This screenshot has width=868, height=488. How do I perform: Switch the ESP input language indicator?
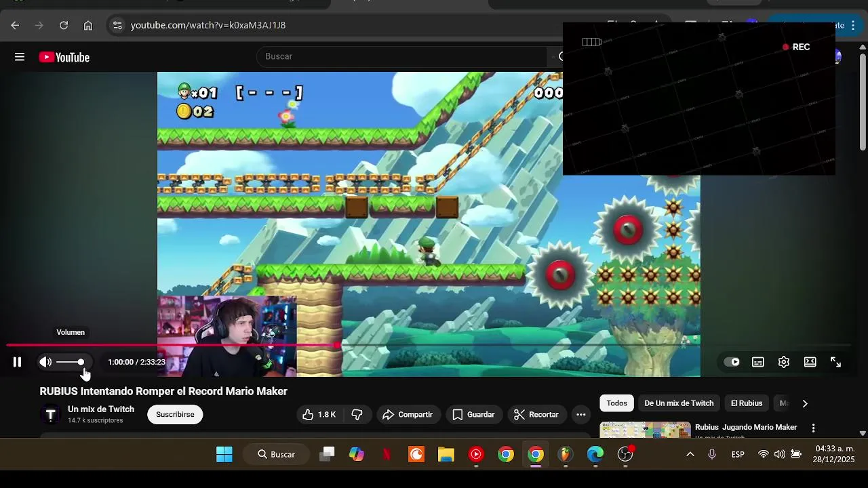[738, 454]
